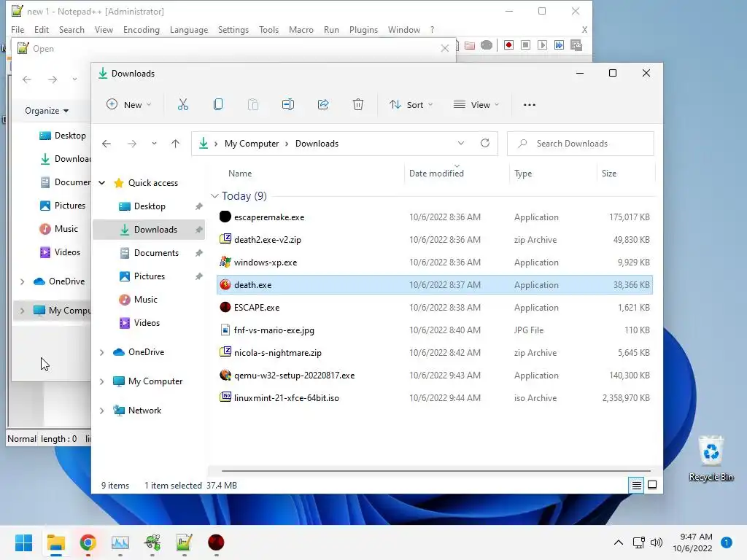
Task: Open recent locations dropdown chevron
Action: coord(154,144)
